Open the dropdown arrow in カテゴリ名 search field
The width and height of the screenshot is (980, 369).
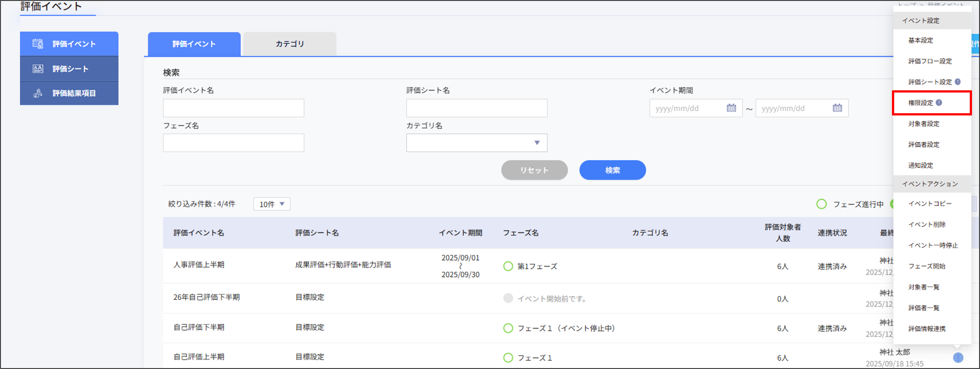tap(537, 143)
